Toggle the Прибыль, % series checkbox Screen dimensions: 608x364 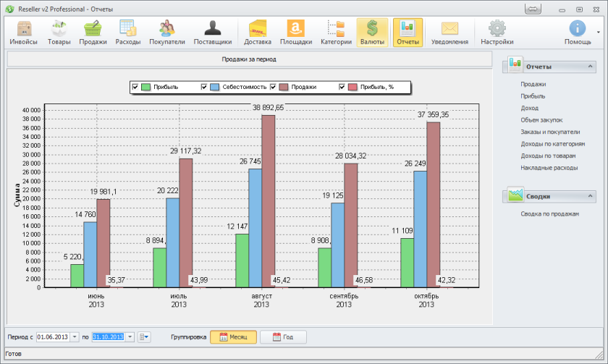point(342,87)
